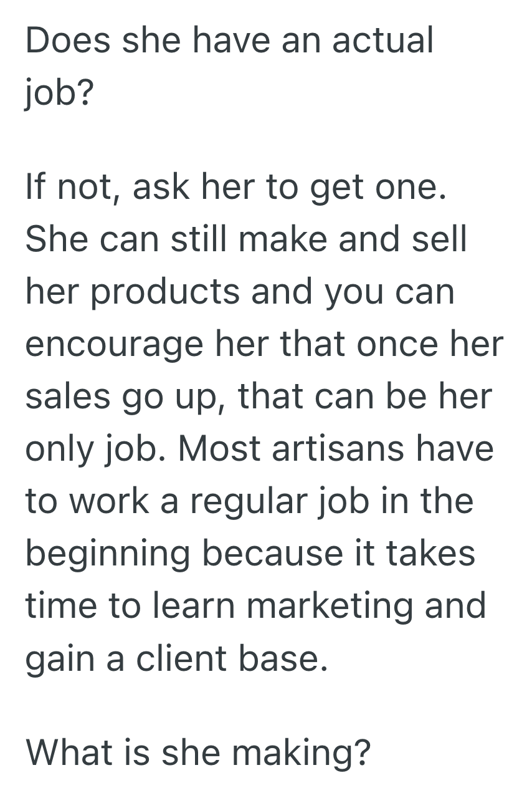Place cursor on the word "beginning"
The width and height of the screenshot is (532, 798).
(x=107, y=554)
